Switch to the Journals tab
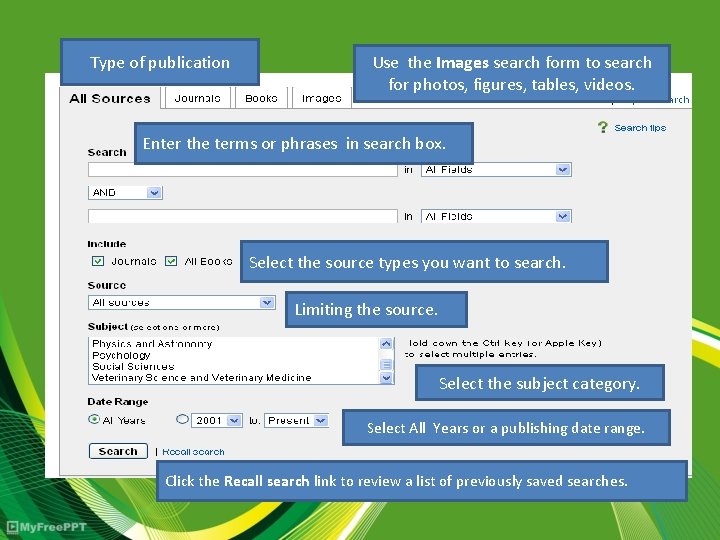Viewport: 720px width, 540px height. coord(197,98)
